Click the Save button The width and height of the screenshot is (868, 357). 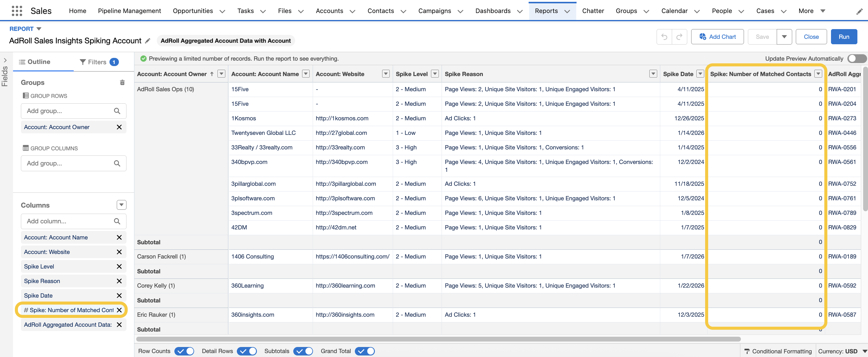click(x=762, y=37)
